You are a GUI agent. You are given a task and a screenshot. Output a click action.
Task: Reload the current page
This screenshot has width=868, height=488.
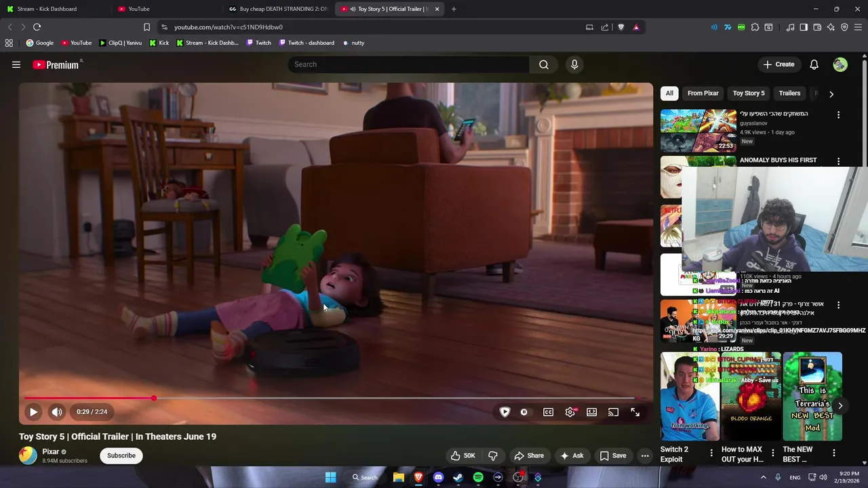coord(37,27)
